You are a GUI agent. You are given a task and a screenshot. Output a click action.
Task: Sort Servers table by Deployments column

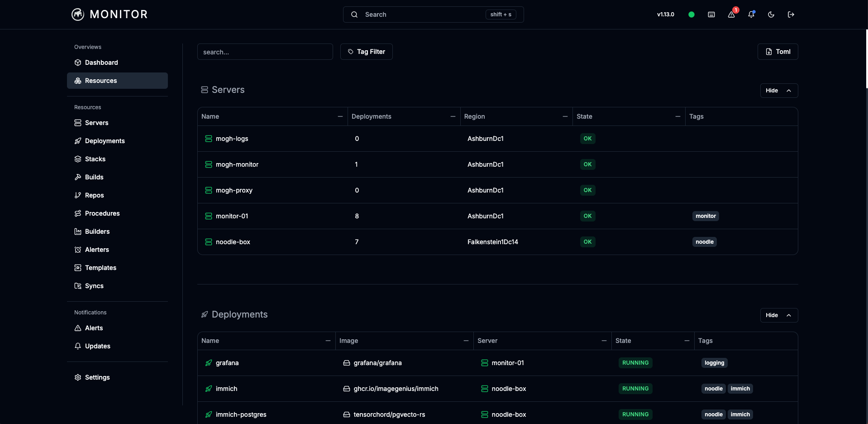tap(404, 116)
